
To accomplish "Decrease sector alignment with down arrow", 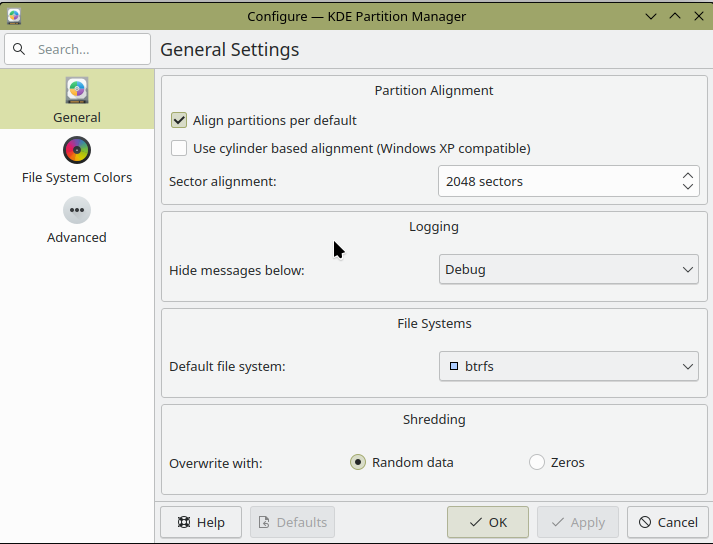I will [x=688, y=187].
